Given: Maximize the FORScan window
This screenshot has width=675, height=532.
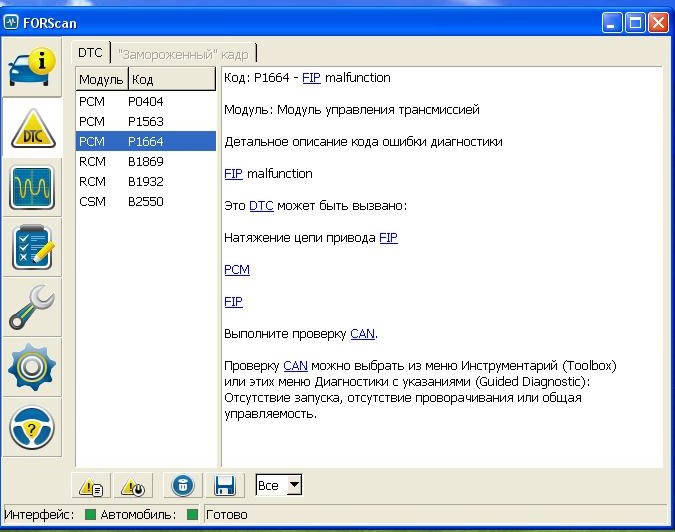Looking at the screenshot, I should [635, 23].
